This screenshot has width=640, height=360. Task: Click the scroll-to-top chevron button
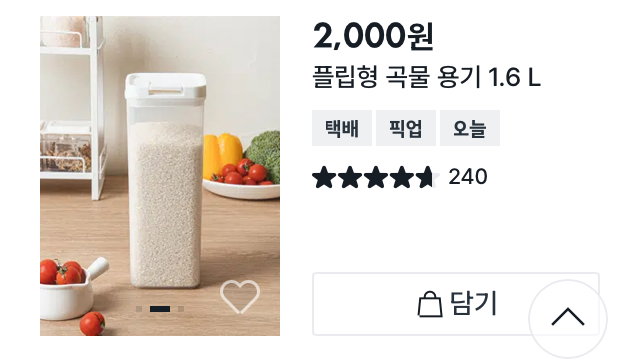pos(568,319)
